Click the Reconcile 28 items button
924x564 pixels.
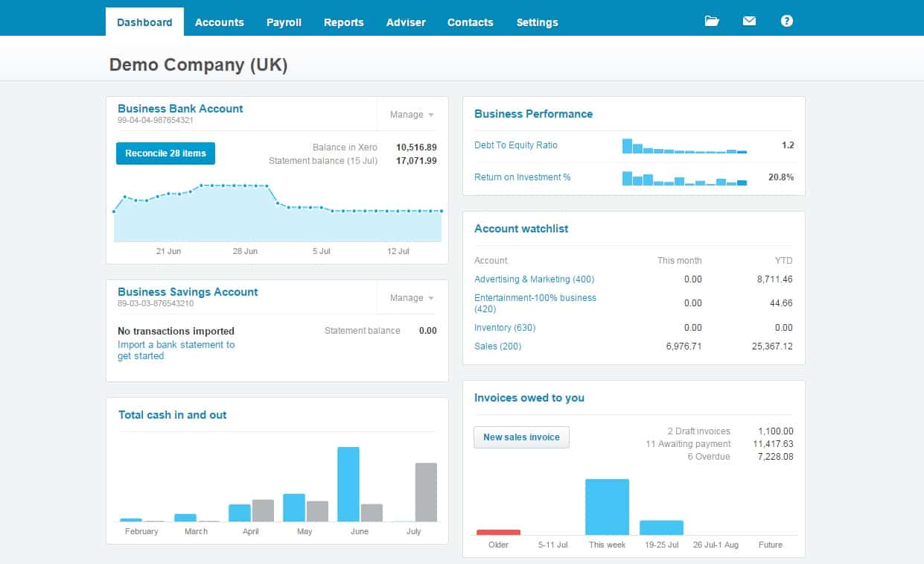point(165,153)
